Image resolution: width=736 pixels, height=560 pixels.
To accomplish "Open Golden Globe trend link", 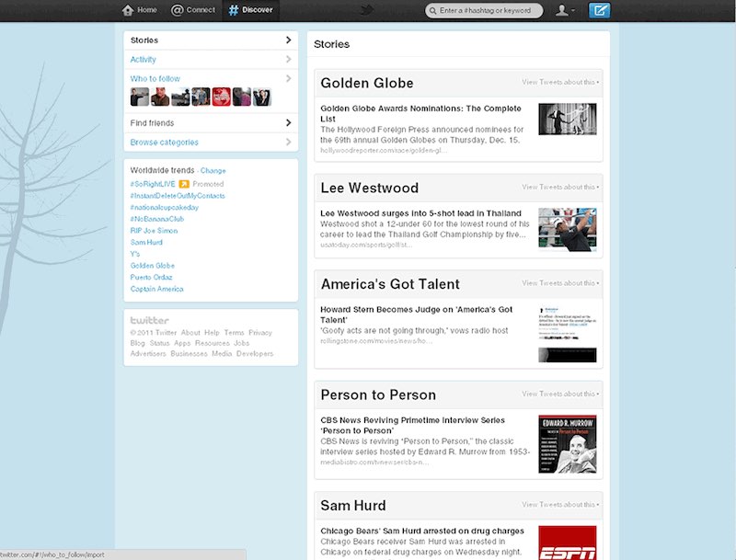I will 152,266.
